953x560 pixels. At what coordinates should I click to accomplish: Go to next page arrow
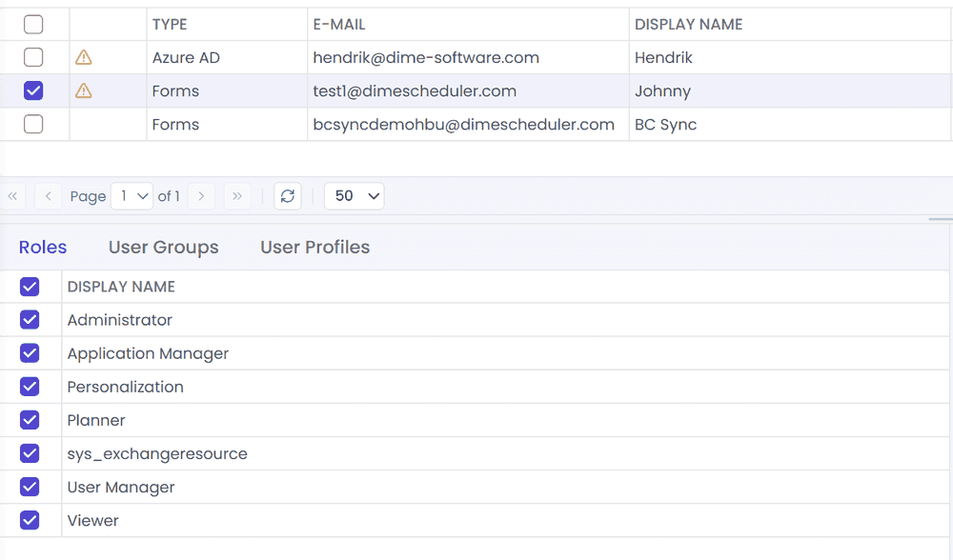coord(201,196)
